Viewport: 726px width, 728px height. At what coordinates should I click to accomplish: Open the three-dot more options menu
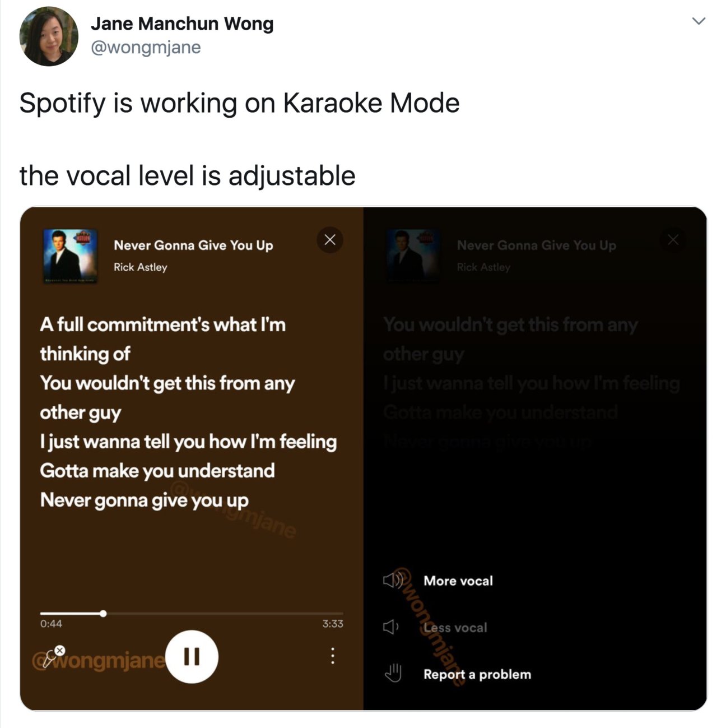[x=333, y=656]
